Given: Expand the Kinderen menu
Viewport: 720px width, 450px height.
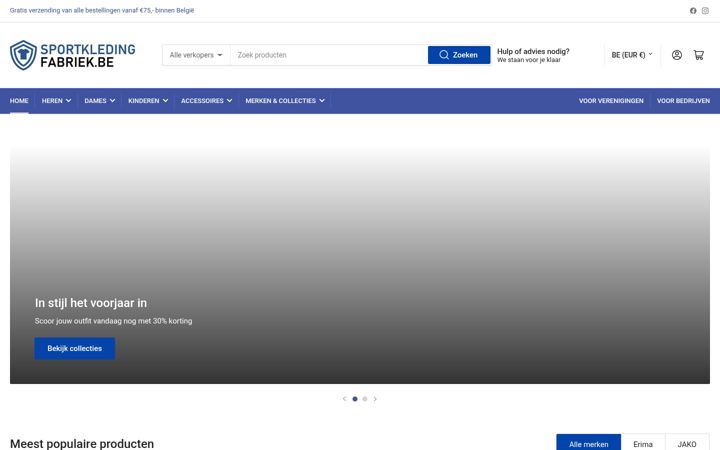Looking at the screenshot, I should click(x=148, y=101).
